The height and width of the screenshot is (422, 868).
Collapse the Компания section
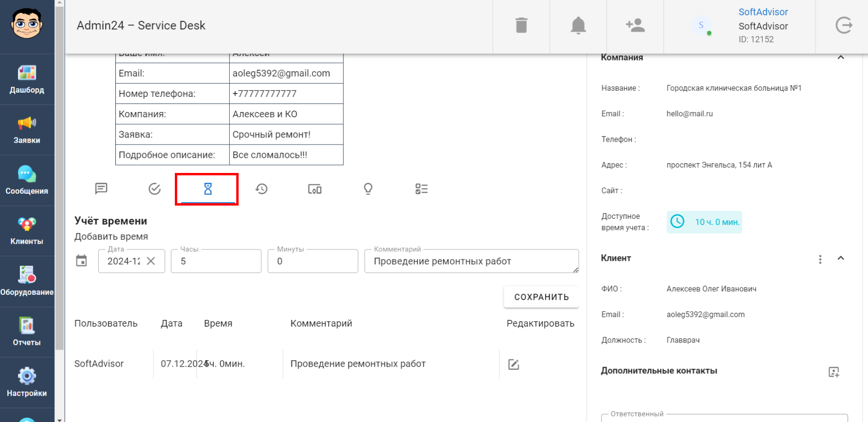[841, 58]
